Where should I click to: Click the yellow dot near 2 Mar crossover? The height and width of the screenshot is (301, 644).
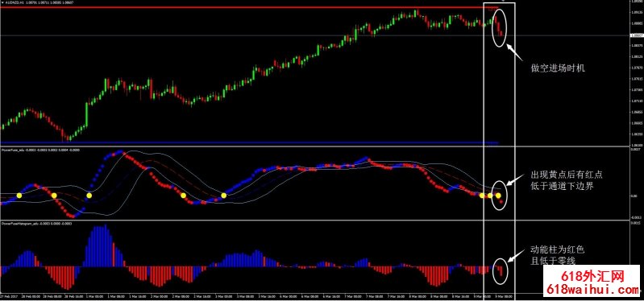[x=183, y=196]
